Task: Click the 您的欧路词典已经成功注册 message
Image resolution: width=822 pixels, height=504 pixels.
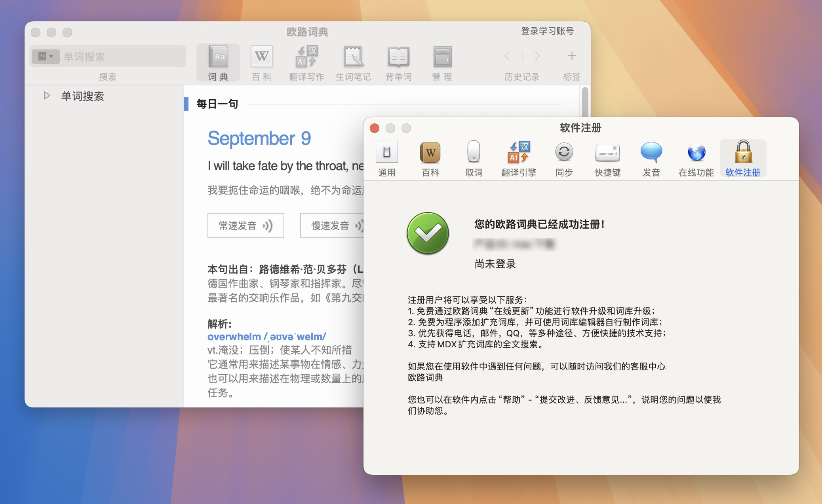Action: coord(539,224)
